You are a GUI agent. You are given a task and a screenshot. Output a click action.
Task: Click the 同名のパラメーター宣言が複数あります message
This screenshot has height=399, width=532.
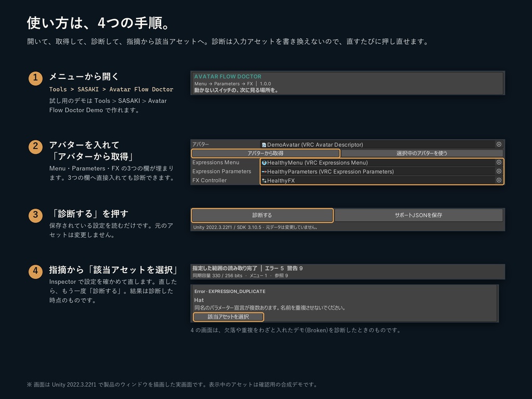(x=270, y=308)
